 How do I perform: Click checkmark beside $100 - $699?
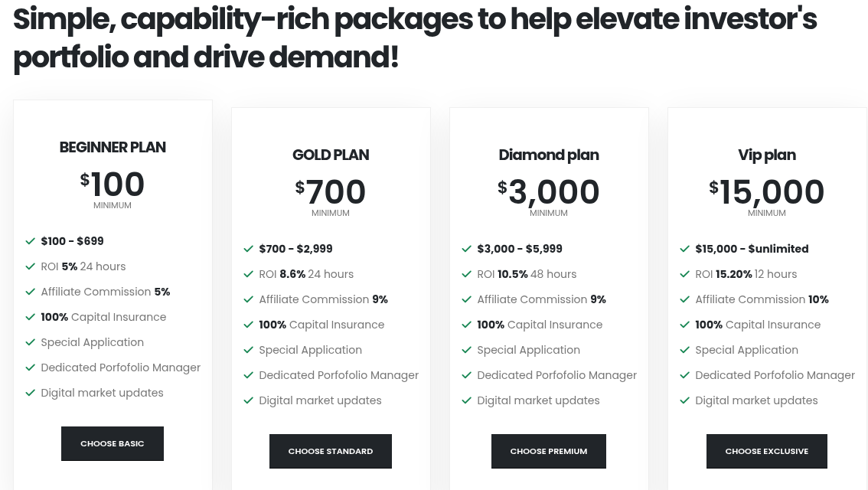tap(31, 241)
